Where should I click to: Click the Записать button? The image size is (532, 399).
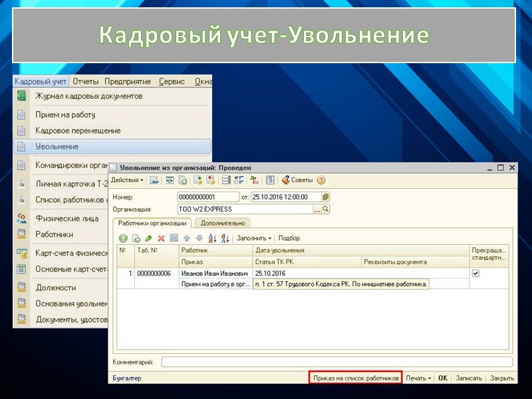[x=469, y=378]
